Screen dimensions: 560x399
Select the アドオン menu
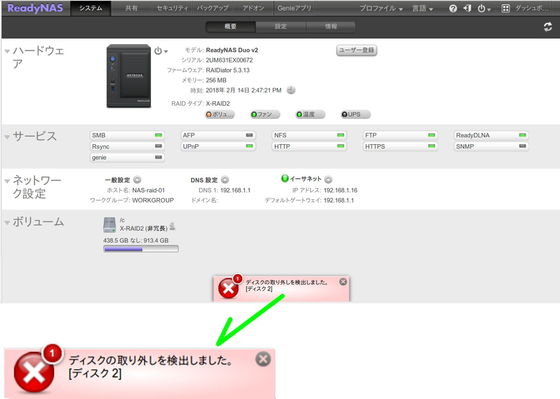tap(253, 8)
